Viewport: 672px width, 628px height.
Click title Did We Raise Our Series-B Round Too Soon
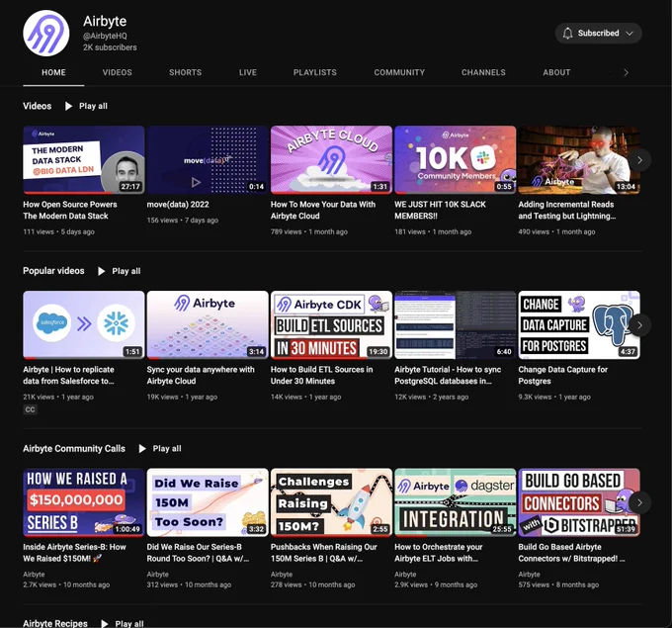(198, 553)
